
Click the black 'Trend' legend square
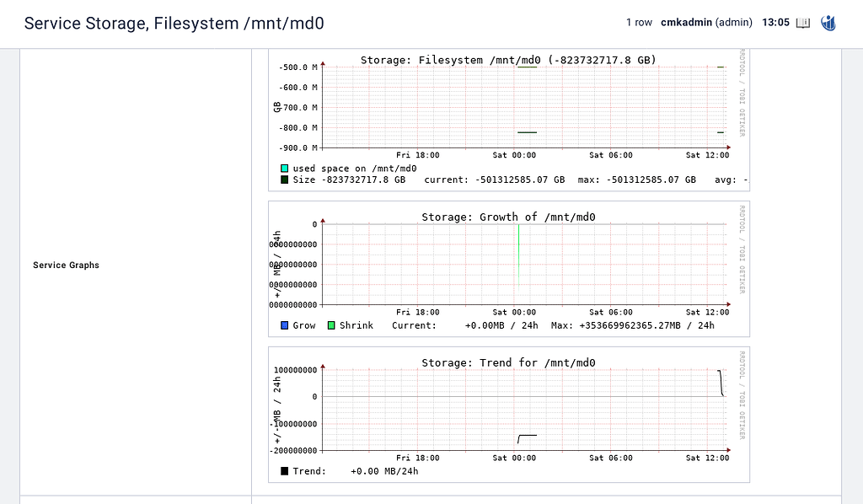(x=284, y=471)
